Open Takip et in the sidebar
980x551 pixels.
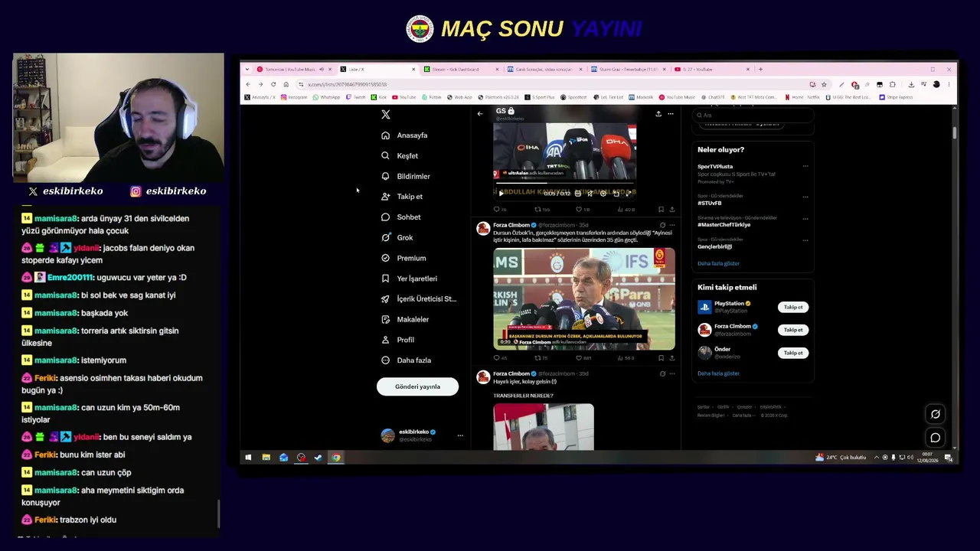pyautogui.click(x=402, y=197)
